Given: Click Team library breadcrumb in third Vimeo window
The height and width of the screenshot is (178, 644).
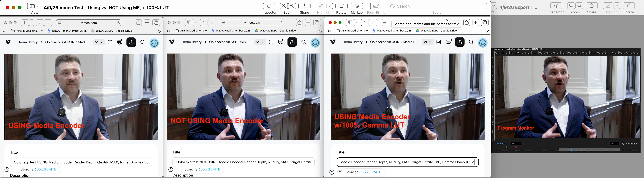Looking at the screenshot, I should tap(353, 42).
